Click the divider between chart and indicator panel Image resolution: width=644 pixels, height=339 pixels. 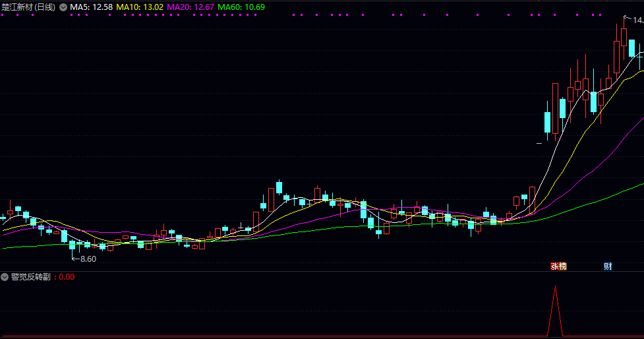coord(322,271)
